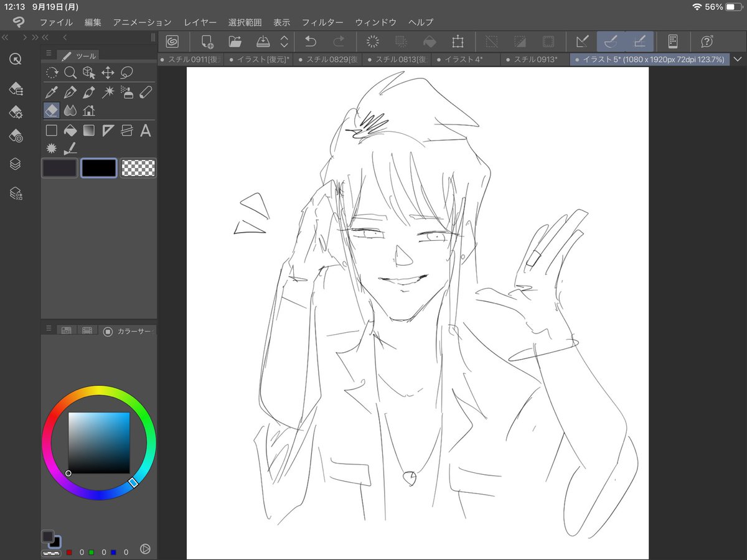Open the 編集 menu
This screenshot has width=747, height=560.
[93, 22]
